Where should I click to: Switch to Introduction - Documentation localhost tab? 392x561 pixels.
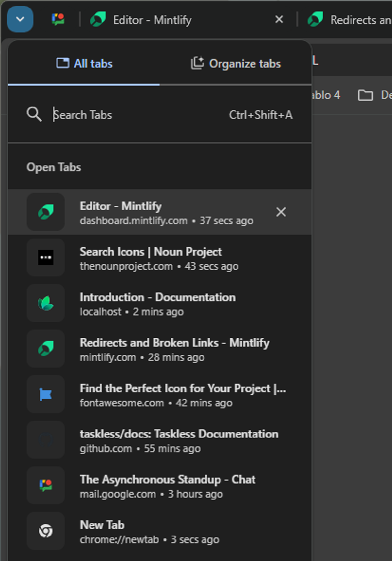coord(159,303)
